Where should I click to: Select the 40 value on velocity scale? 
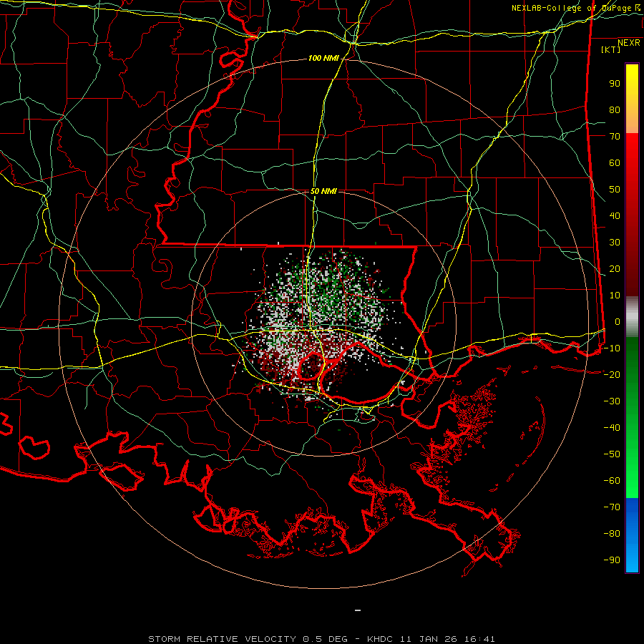point(615,215)
